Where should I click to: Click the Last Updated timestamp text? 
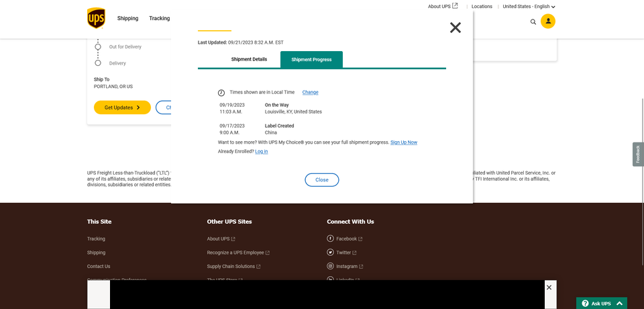click(240, 42)
